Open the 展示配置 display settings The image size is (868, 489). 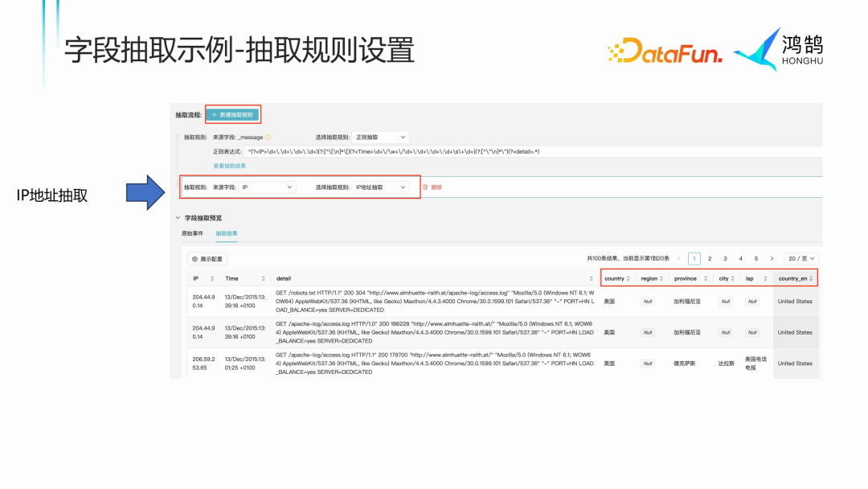[x=207, y=259]
